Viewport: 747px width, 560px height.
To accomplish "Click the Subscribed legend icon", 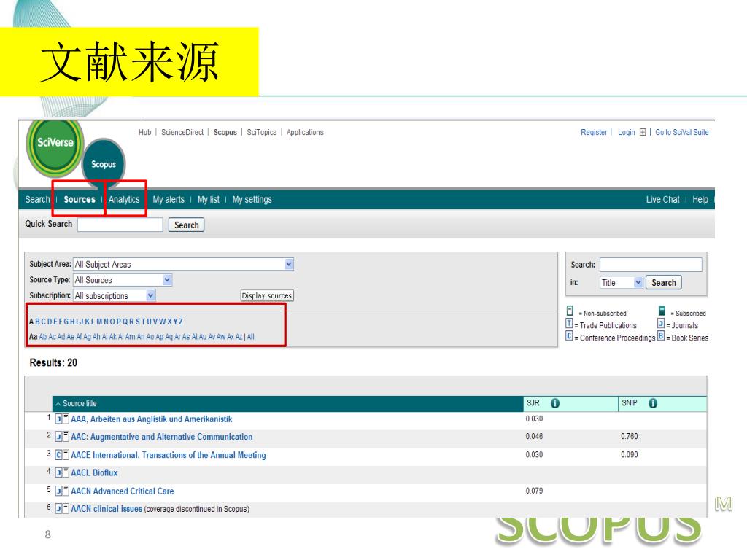I will pyautogui.click(x=662, y=311).
